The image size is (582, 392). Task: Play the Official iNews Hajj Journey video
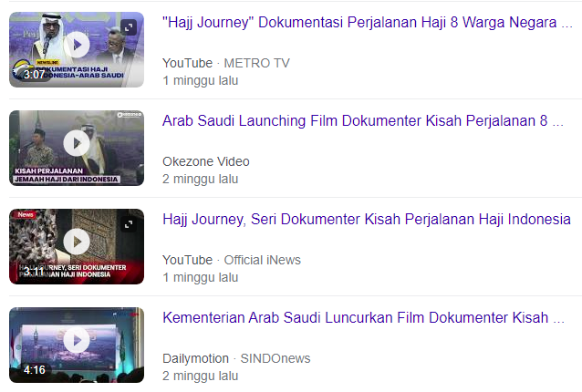click(x=77, y=242)
